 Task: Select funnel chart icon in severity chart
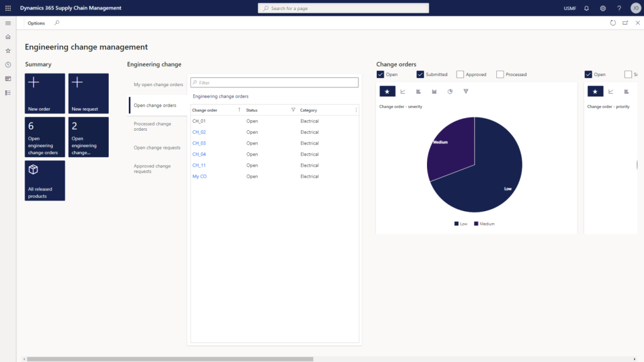click(466, 92)
